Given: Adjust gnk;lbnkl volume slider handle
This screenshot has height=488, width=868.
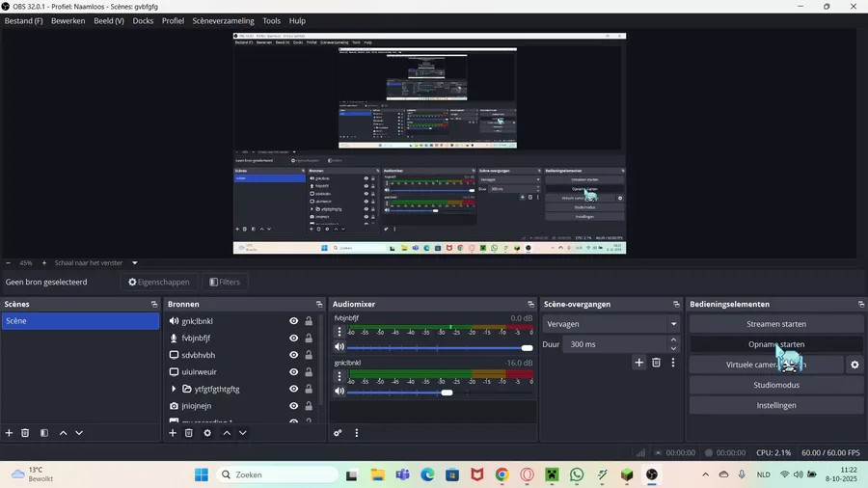Looking at the screenshot, I should pos(447,393).
